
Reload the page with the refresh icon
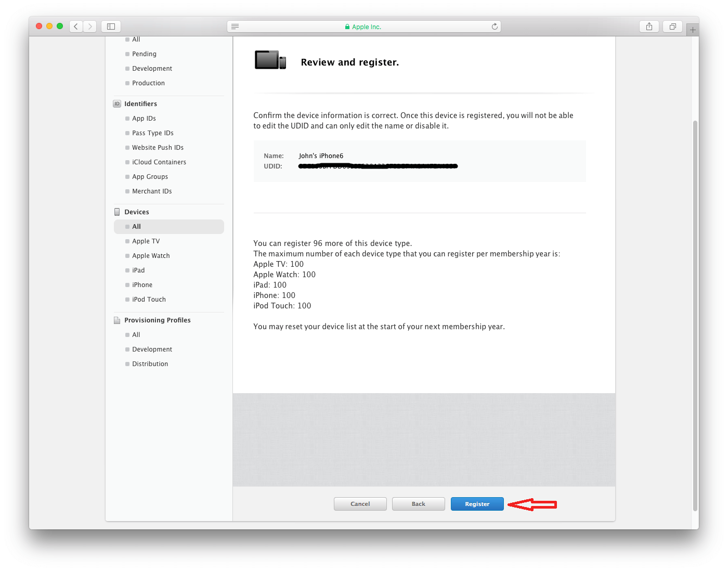(x=495, y=27)
